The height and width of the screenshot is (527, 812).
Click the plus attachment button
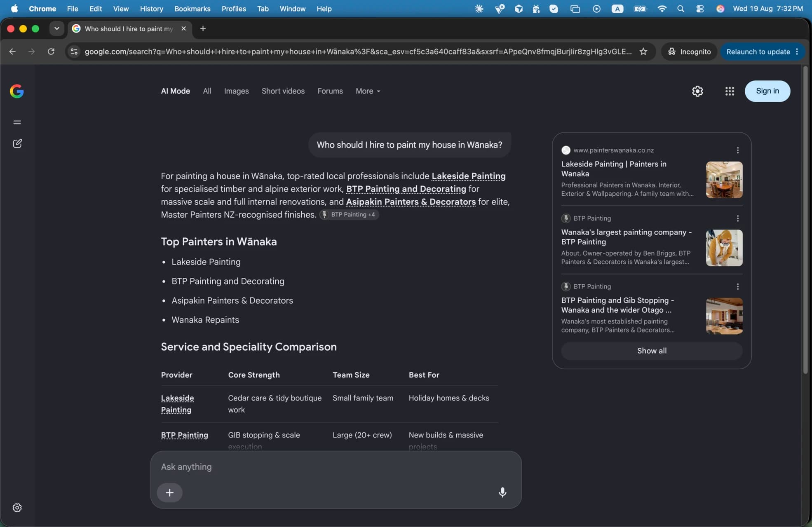pyautogui.click(x=169, y=492)
